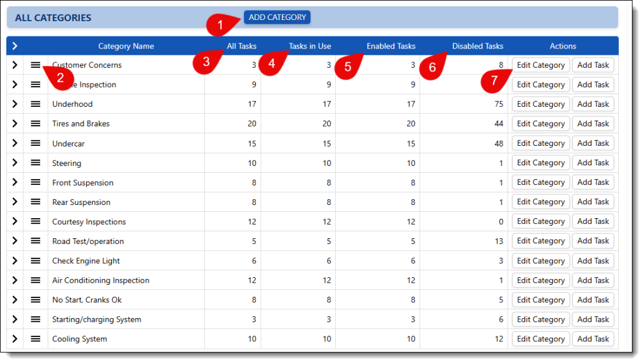The height and width of the screenshot is (364, 644).
Task: Expand all categories using header chevron
Action: pyautogui.click(x=15, y=46)
